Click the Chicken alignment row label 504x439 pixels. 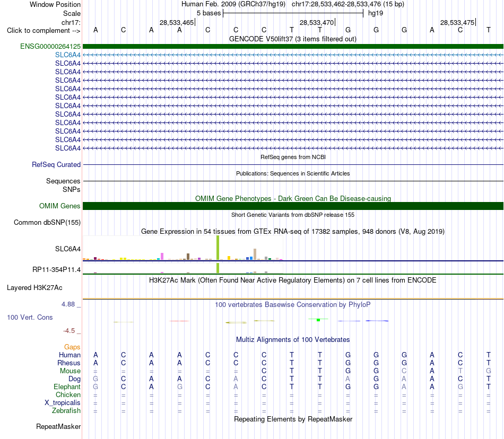(x=68, y=394)
